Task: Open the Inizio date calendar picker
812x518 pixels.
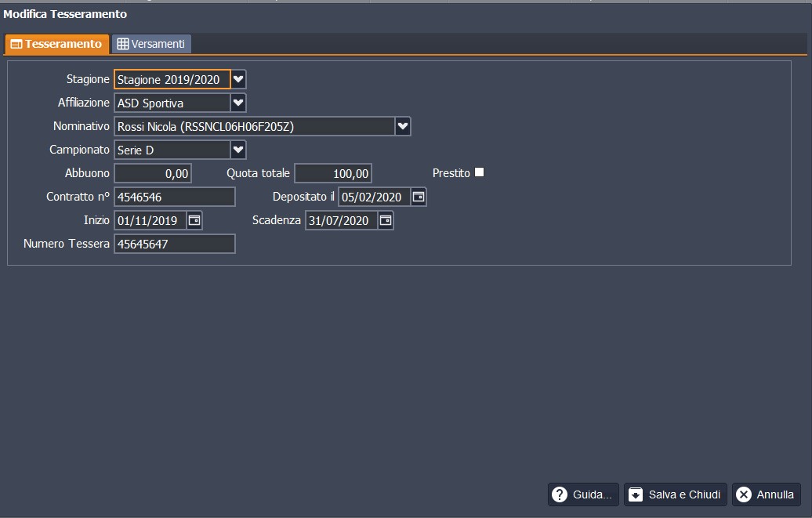Action: pos(194,221)
